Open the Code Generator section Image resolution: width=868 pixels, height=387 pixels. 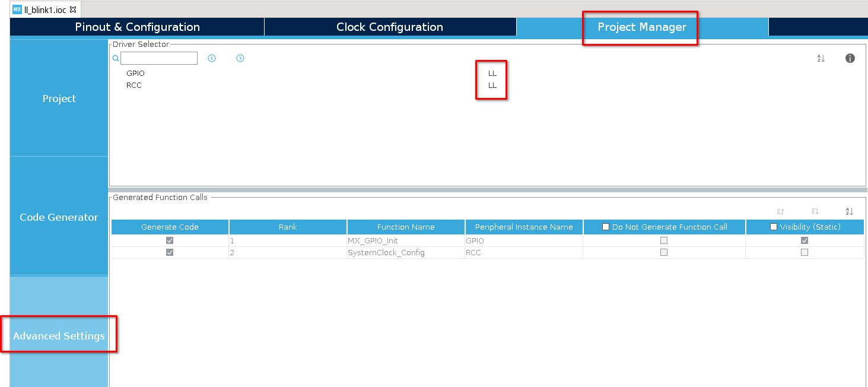(59, 217)
